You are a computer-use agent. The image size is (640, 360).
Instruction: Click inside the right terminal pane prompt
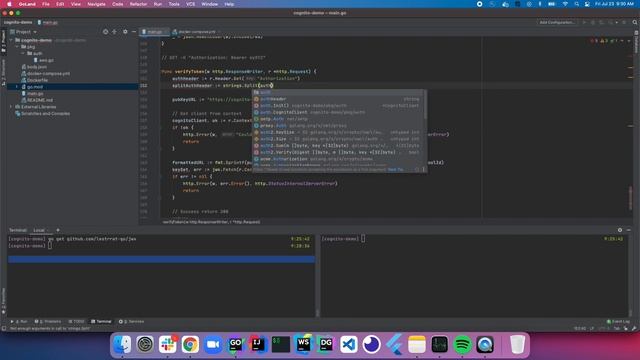click(x=363, y=239)
